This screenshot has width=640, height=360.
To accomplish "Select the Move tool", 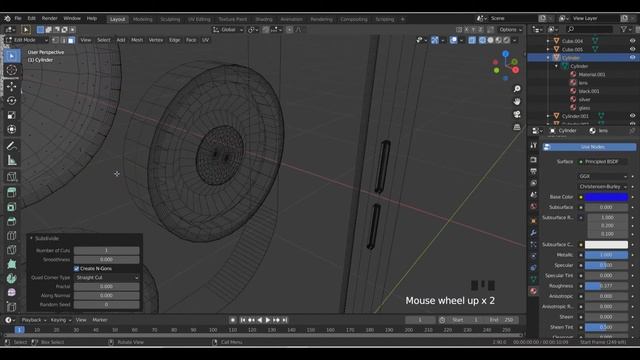I will click(11, 86).
